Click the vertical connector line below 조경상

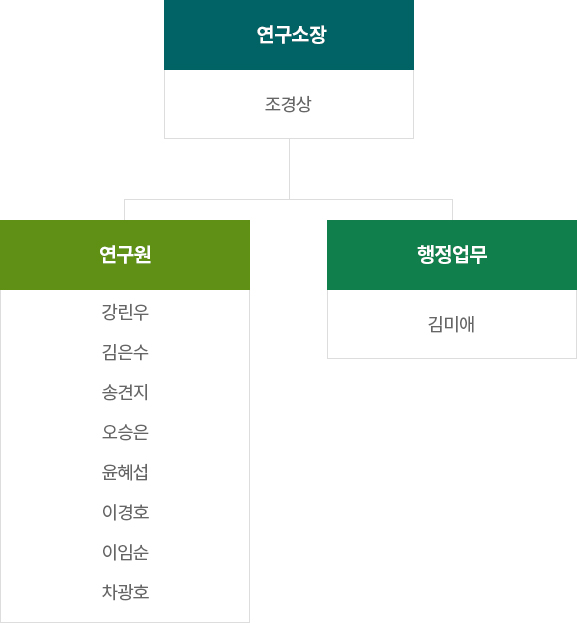pyautogui.click(x=289, y=169)
